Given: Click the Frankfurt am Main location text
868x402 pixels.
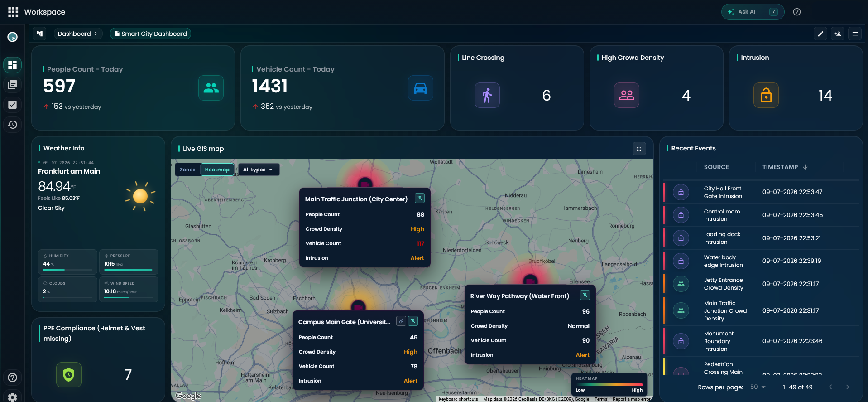Looking at the screenshot, I should click(x=69, y=171).
